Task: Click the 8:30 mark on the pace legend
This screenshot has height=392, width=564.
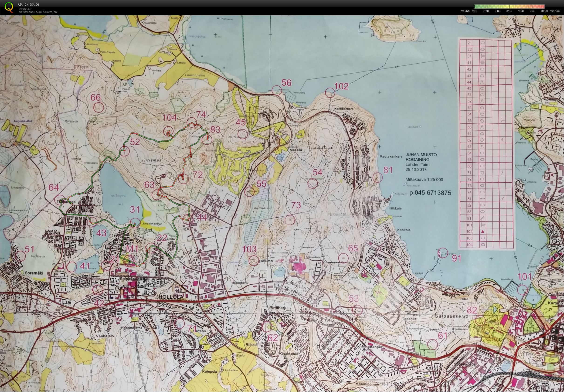Action: point(509,11)
